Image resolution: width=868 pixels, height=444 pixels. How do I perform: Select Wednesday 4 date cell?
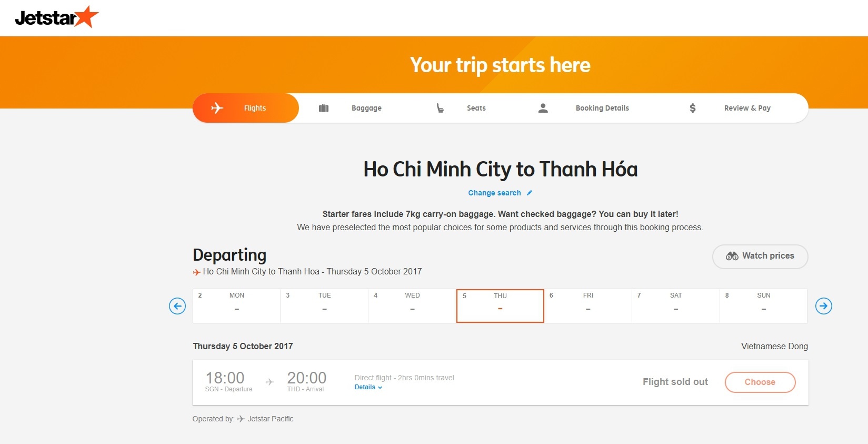pos(412,305)
